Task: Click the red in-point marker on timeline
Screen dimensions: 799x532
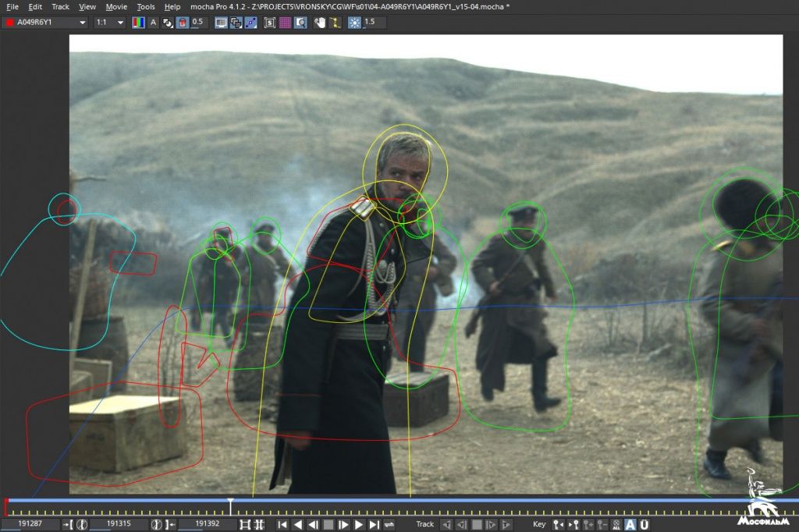Action: point(6,506)
